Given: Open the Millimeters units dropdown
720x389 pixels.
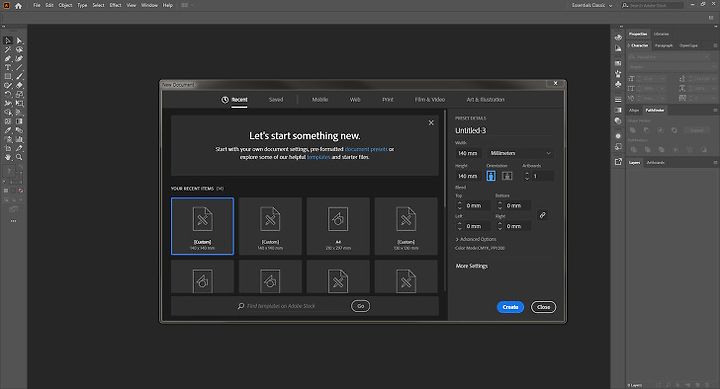Looking at the screenshot, I should [x=520, y=153].
